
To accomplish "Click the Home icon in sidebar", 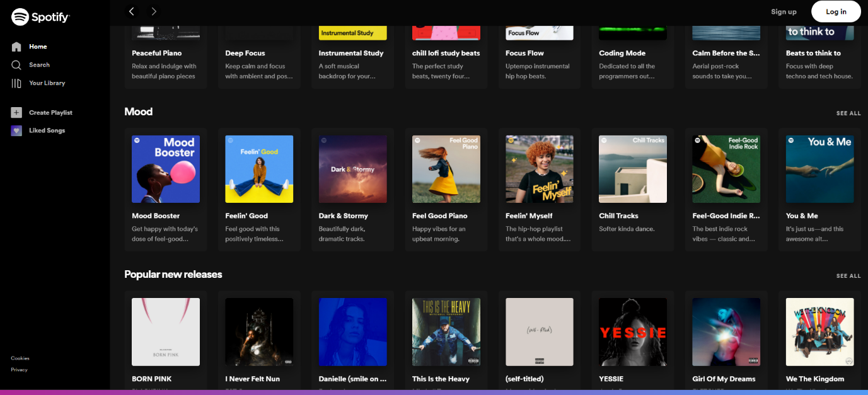I will (16, 47).
